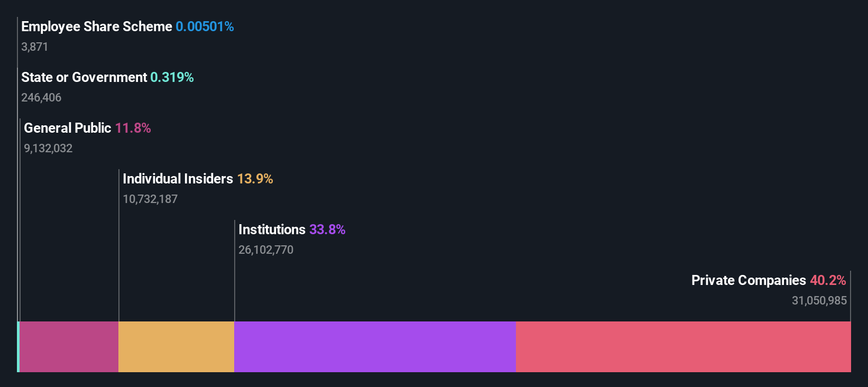Image resolution: width=868 pixels, height=387 pixels.
Task: Select the thin teal State or Government segment
Action: [19, 347]
